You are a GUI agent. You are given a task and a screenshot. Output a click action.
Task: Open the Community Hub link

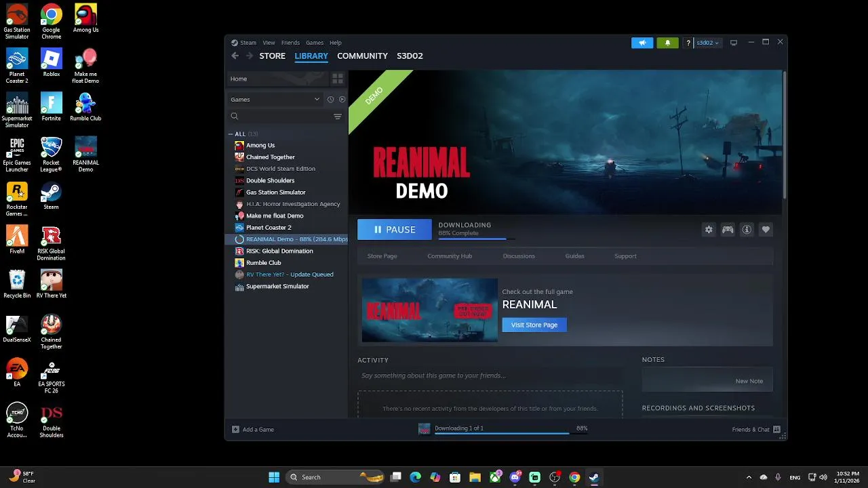coord(450,256)
